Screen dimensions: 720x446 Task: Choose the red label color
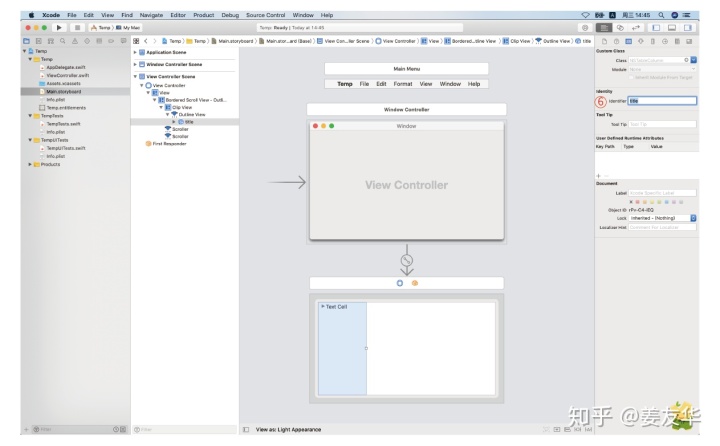(x=638, y=202)
